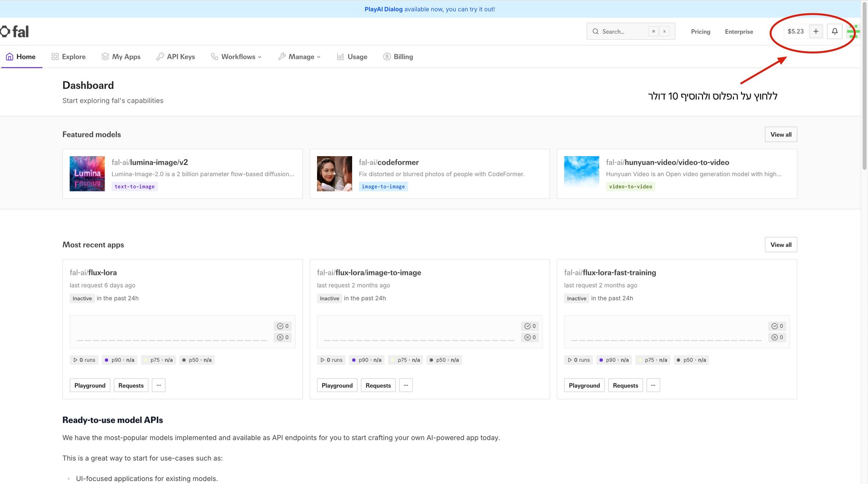Viewport: 868px width, 484px height.
Task: Open the notifications bell
Action: (x=835, y=31)
